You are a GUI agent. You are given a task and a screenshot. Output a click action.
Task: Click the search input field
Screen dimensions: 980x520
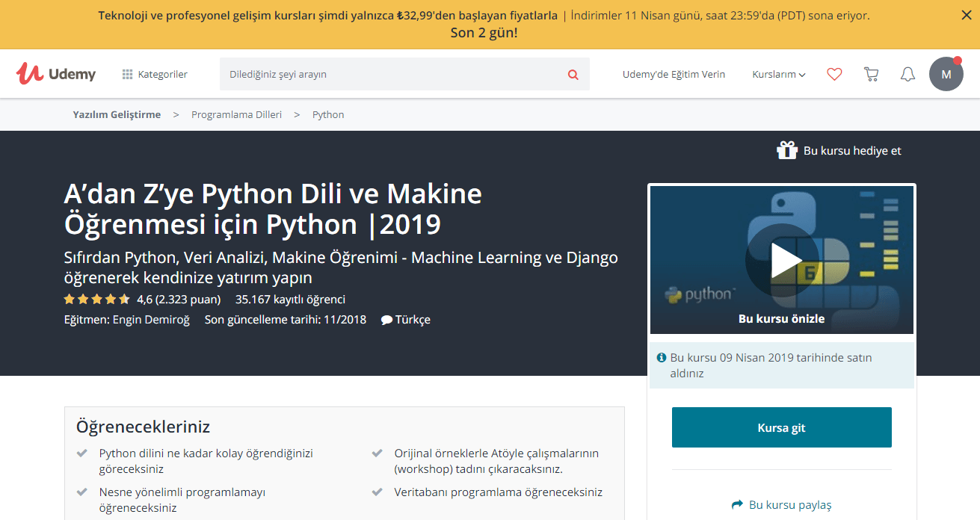[392, 74]
